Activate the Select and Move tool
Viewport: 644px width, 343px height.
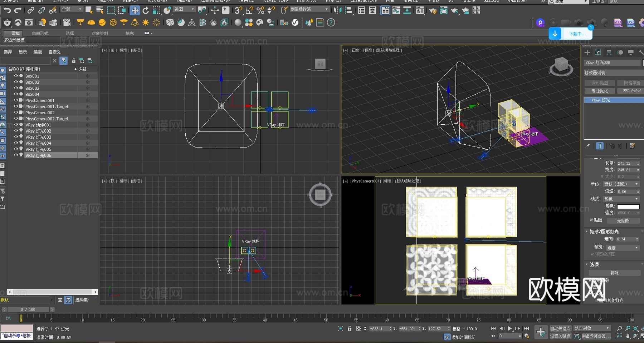[135, 10]
